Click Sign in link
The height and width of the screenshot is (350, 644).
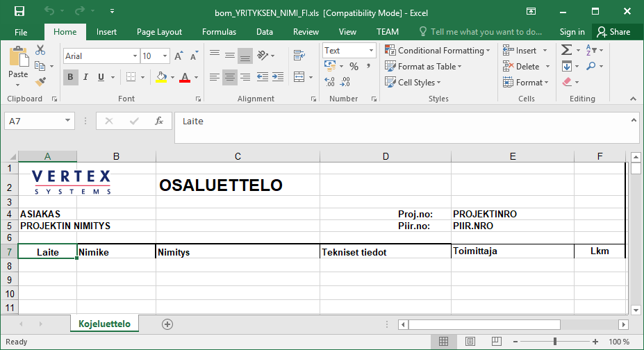[572, 32]
